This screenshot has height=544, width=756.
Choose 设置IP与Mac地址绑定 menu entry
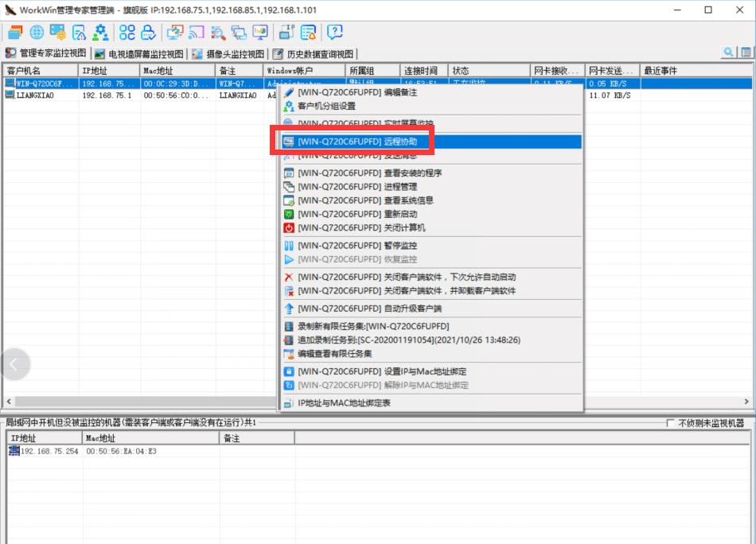pyautogui.click(x=431, y=371)
